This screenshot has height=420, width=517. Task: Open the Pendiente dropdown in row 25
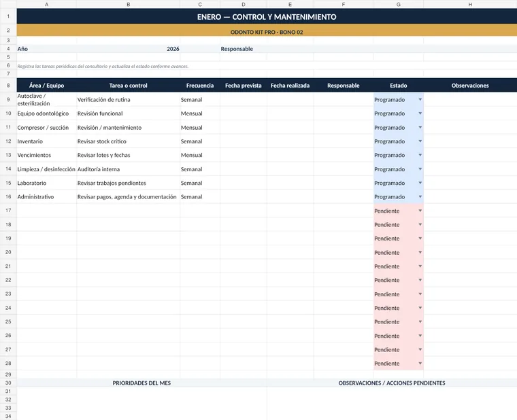coord(420,322)
